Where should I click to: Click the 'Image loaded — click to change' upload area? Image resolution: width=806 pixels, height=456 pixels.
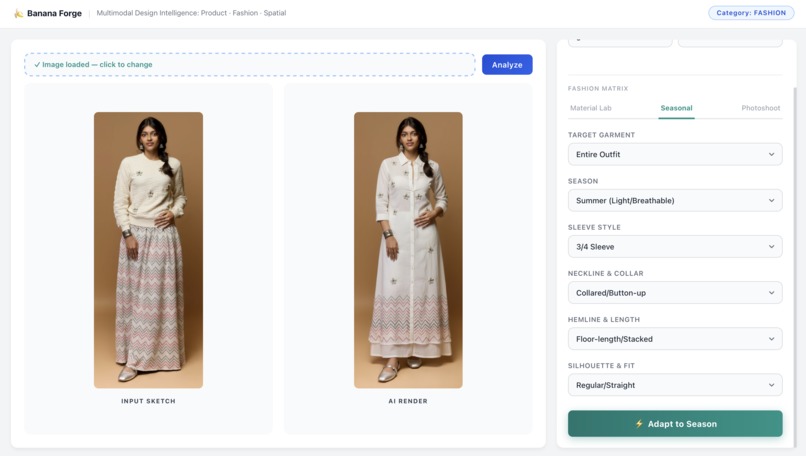coord(249,65)
